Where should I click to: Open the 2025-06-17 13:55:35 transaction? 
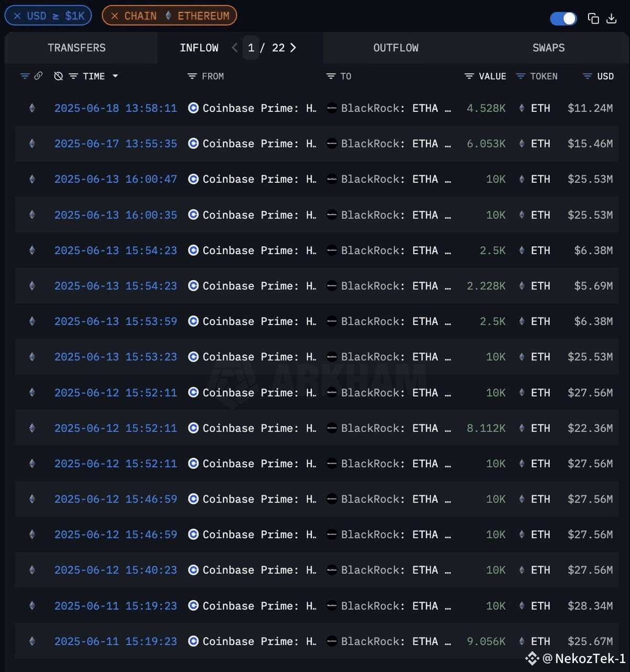(115, 143)
